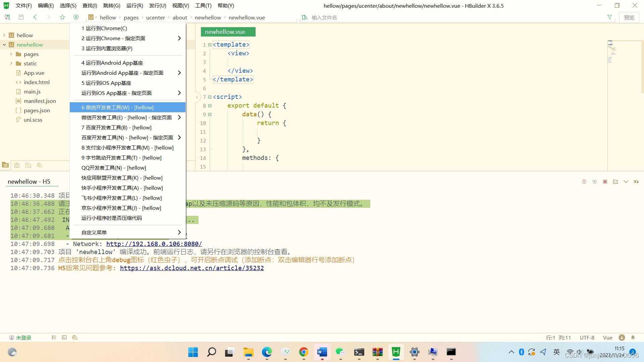Toggle 运行小程序时是否压缩代码 option

coord(127,218)
